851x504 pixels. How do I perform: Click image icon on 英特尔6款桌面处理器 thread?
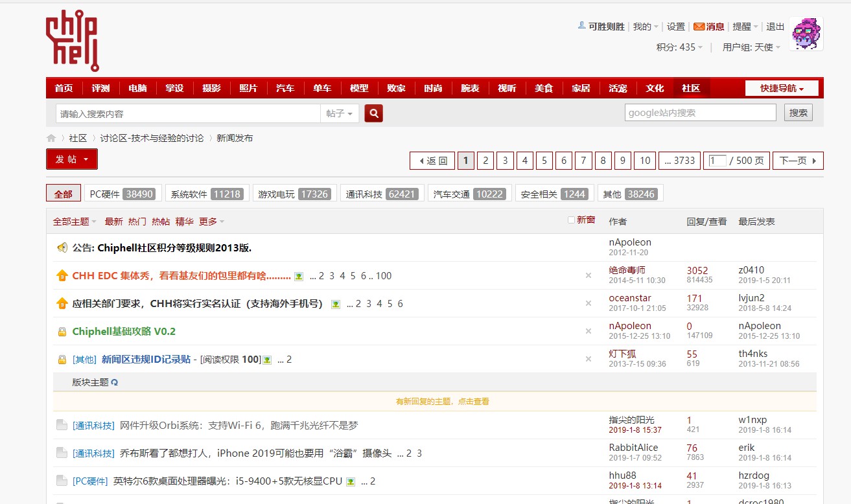pyautogui.click(x=351, y=481)
